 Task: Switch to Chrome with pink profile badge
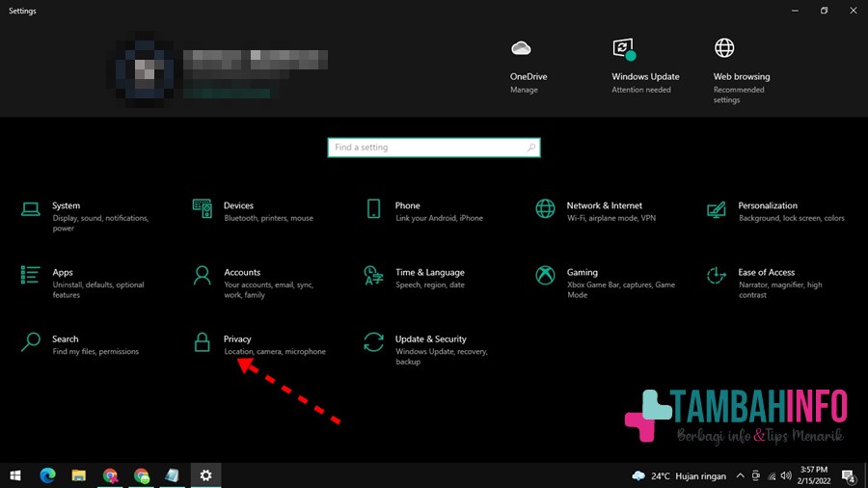tap(110, 475)
